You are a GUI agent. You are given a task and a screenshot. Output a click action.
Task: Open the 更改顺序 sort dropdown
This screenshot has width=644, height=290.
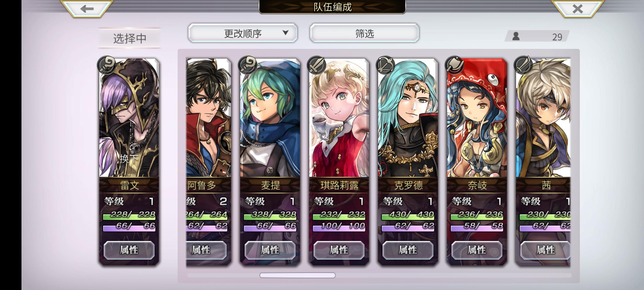(x=243, y=33)
